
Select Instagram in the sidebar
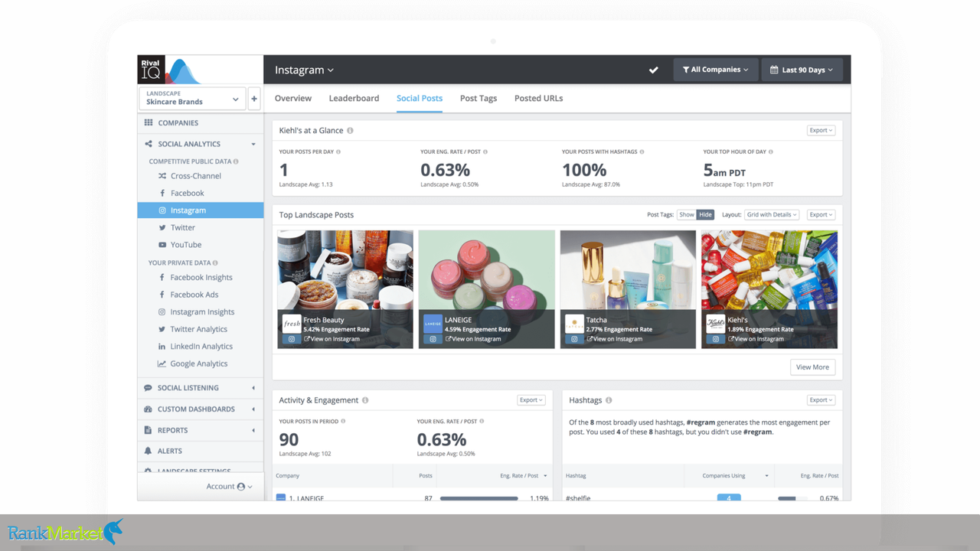[201, 210]
